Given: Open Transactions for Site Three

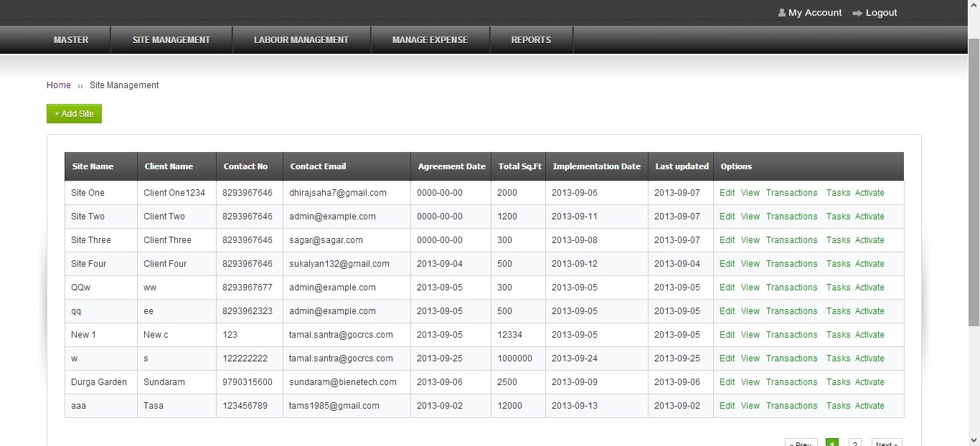Looking at the screenshot, I should pyautogui.click(x=791, y=240).
